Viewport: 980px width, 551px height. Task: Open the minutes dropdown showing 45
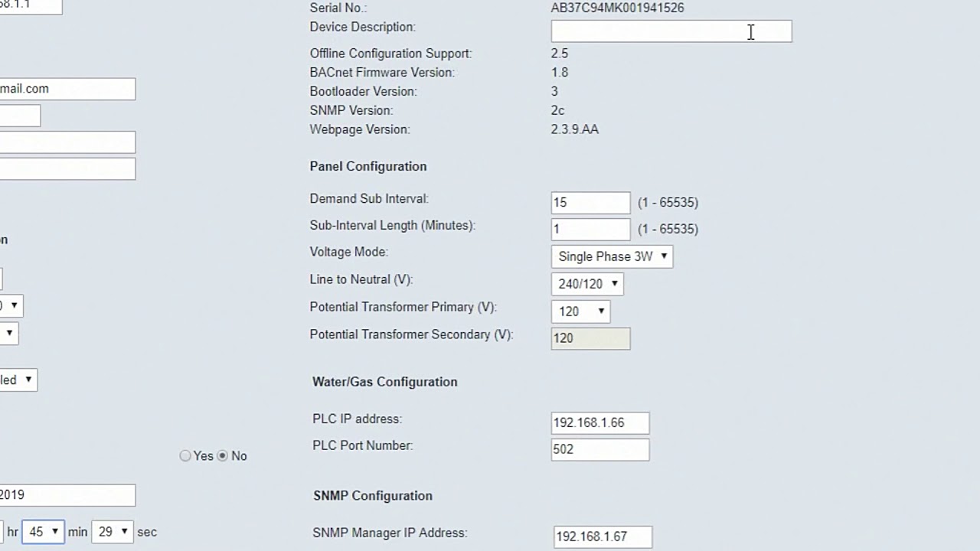(x=43, y=532)
